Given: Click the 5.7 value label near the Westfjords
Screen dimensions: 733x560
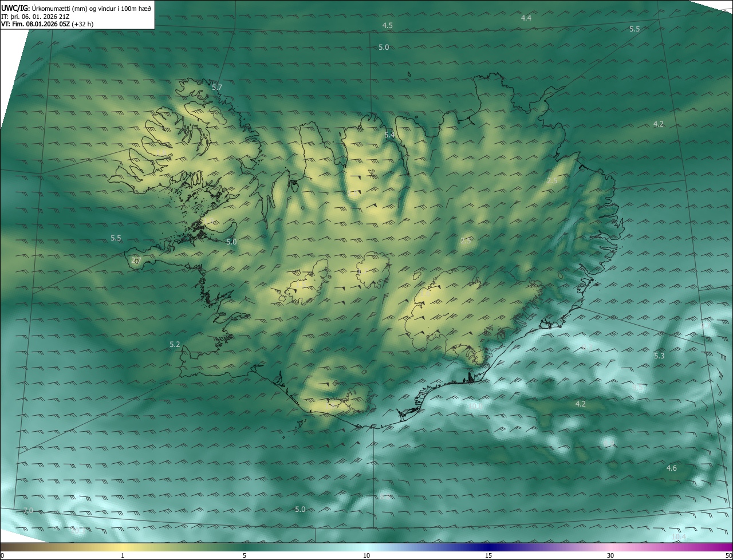Looking at the screenshot, I should pos(216,88).
